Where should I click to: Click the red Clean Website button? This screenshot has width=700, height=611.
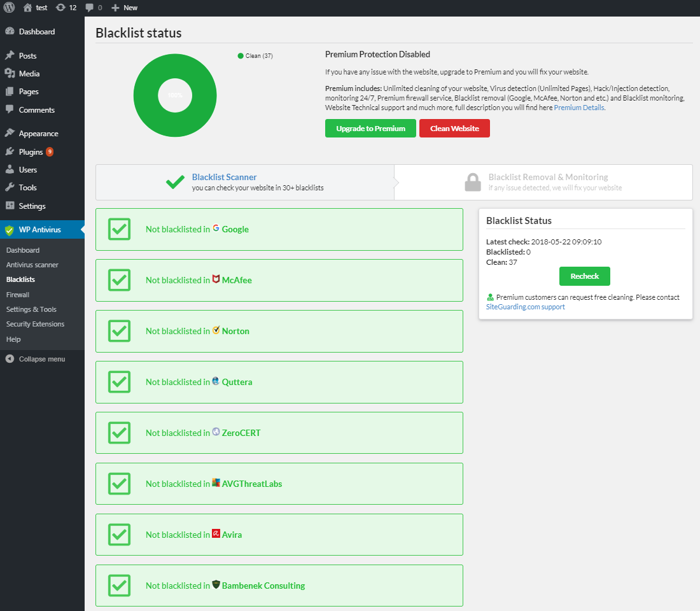[454, 129]
